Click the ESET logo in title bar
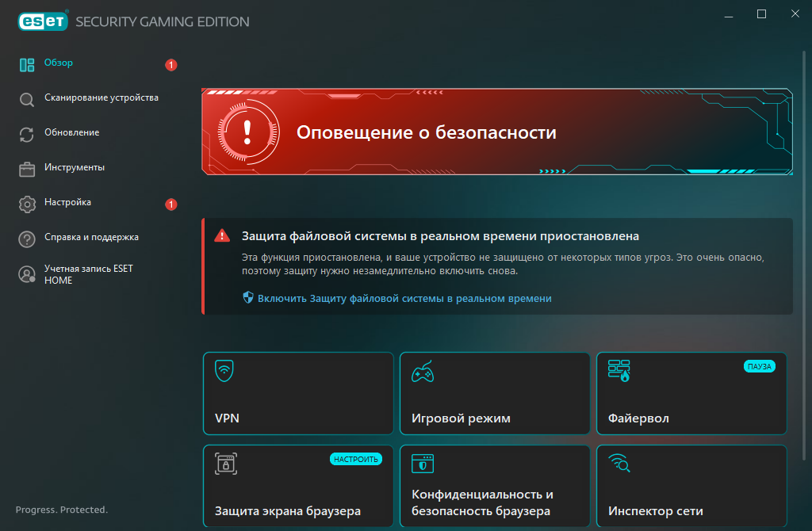The image size is (812, 531). tap(43, 21)
